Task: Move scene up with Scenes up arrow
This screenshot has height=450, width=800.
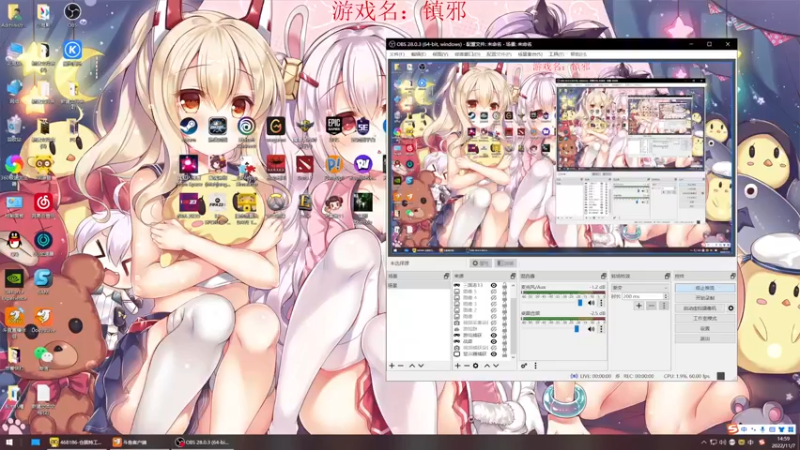Action: click(x=412, y=366)
